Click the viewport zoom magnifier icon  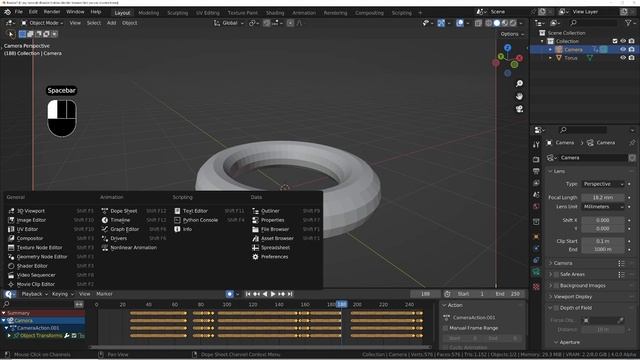click(x=519, y=84)
